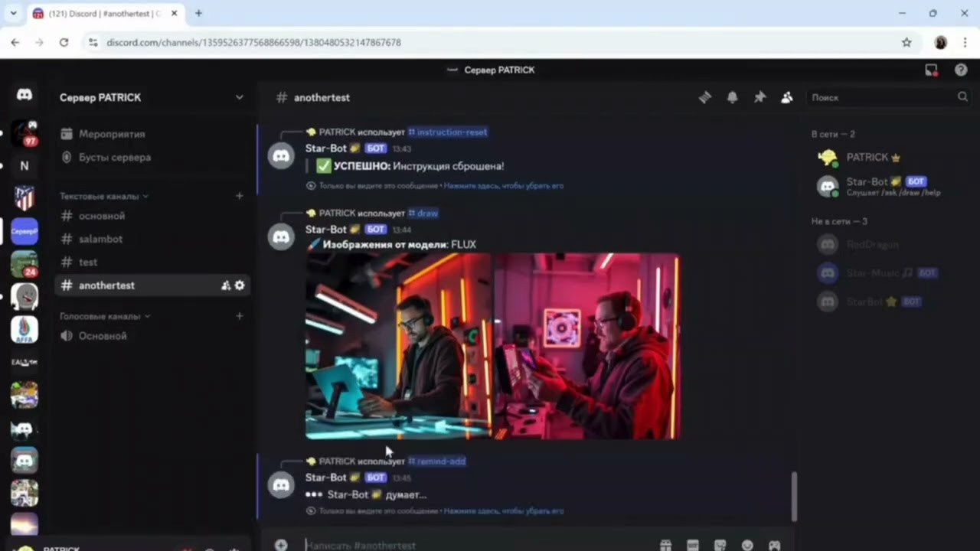Click the chat scrollbar thumb
Screen dimensions: 980x551
(x=793, y=495)
